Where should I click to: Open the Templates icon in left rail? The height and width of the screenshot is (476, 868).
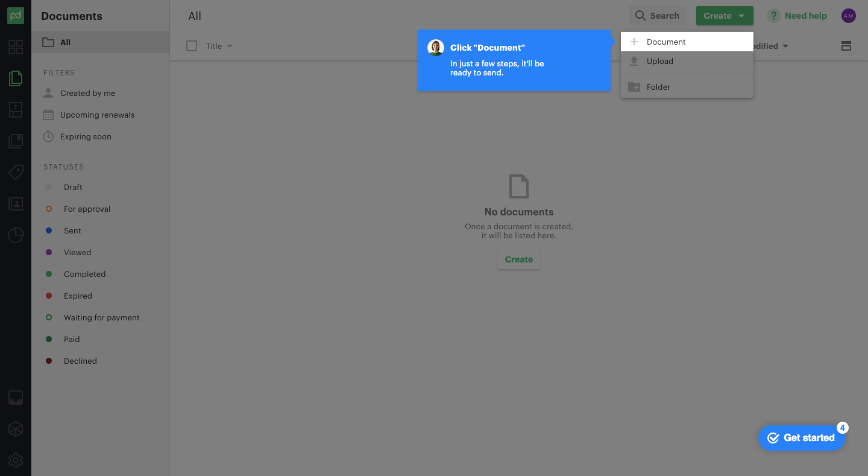16,110
